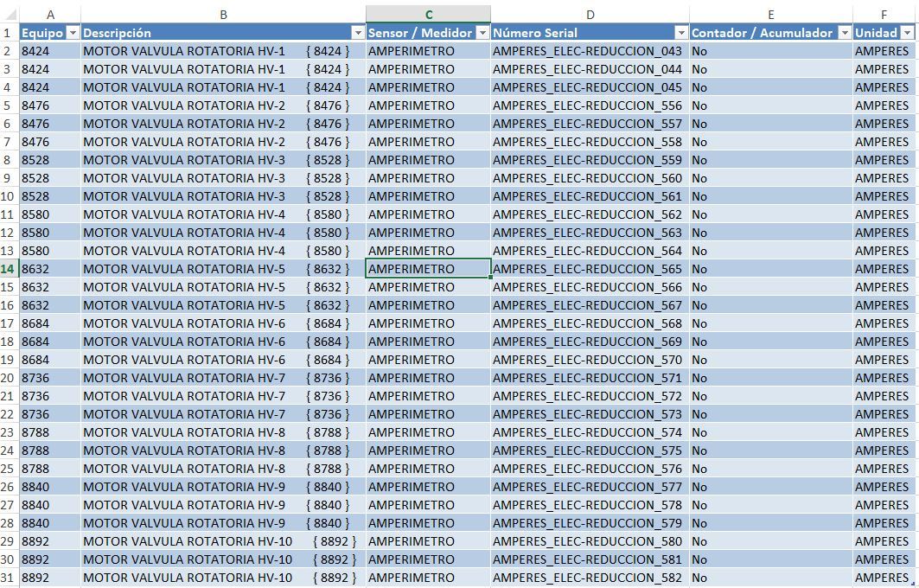Click the AMPERES unit cell in row 20
The height and width of the screenshot is (588, 919).
[x=883, y=378]
